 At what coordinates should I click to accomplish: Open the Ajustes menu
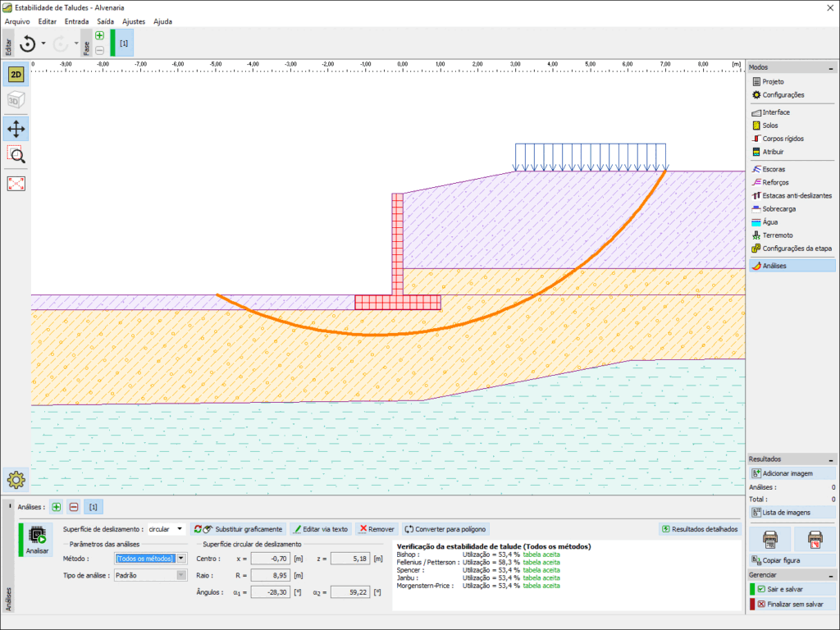click(132, 21)
